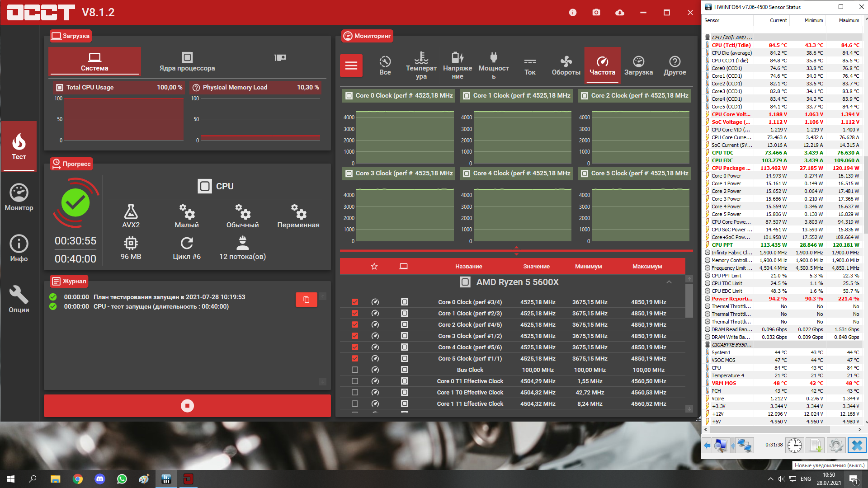Click HWiNFO clock timer icon
Image resolution: width=868 pixels, height=488 pixels.
click(x=794, y=446)
